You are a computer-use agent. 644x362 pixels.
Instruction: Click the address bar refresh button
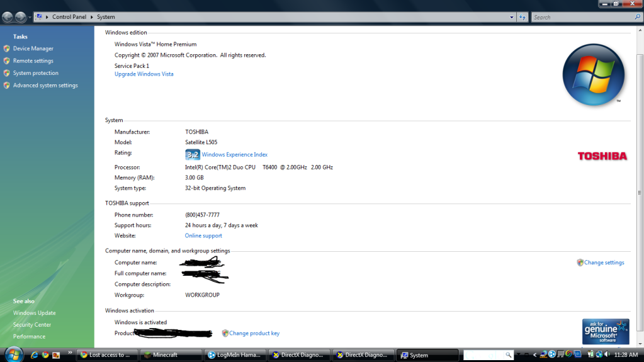523,17
